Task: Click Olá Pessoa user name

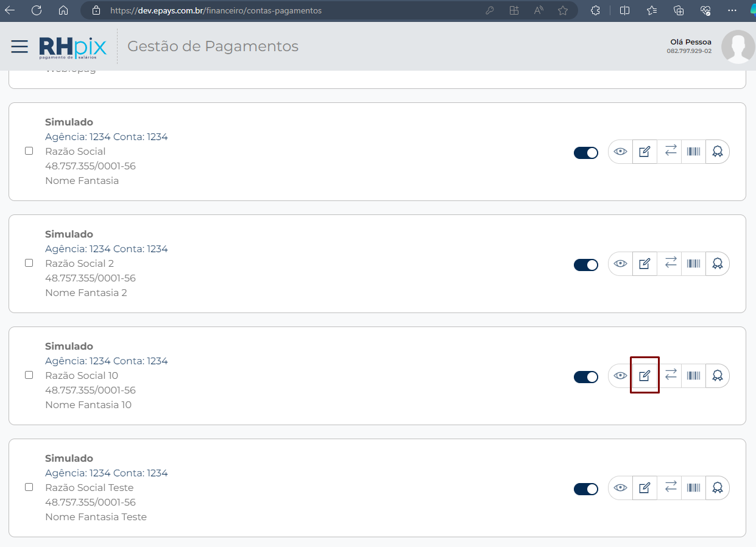Action: [691, 42]
